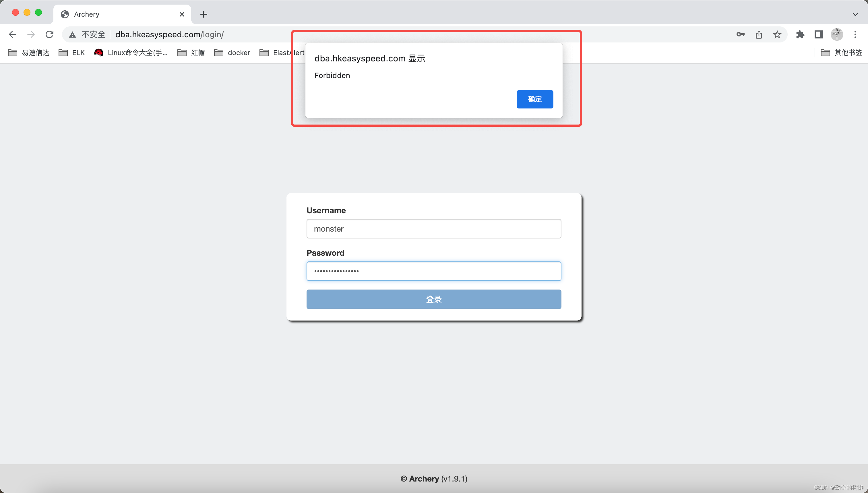Click the saved passwords key icon
This screenshot has width=868, height=493.
coord(740,34)
